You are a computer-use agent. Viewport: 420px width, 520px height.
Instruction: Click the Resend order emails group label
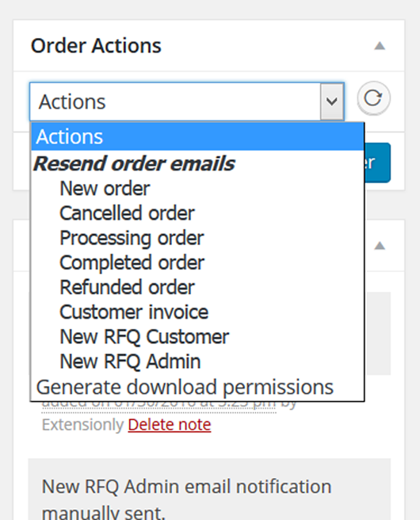coord(134,164)
